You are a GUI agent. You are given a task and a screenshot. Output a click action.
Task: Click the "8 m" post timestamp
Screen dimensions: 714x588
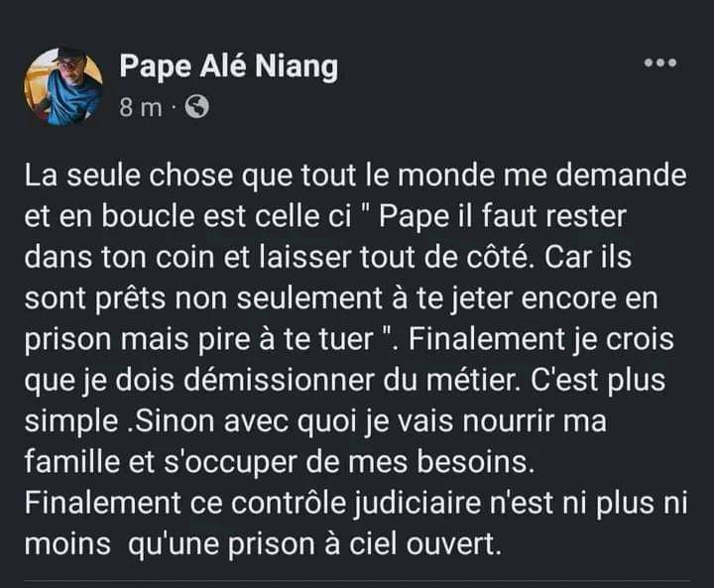pos(140,108)
